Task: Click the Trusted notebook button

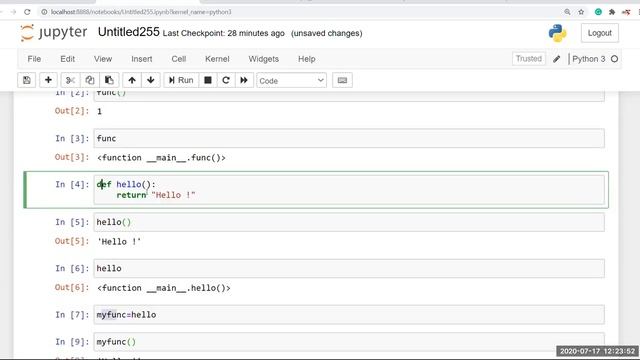Action: [529, 59]
